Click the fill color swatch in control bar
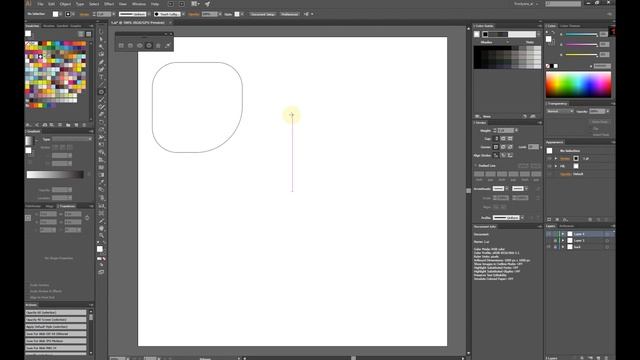This screenshot has width=640, height=360. (56, 14)
